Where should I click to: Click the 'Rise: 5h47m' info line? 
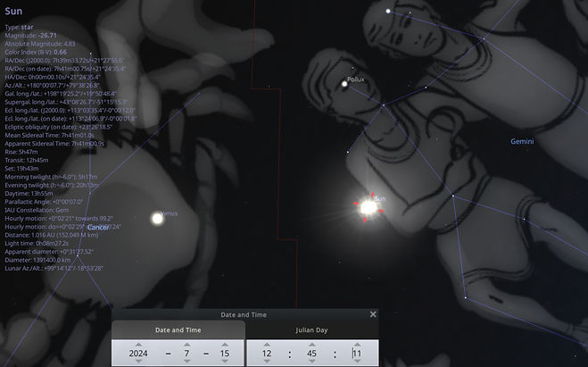tap(21, 152)
